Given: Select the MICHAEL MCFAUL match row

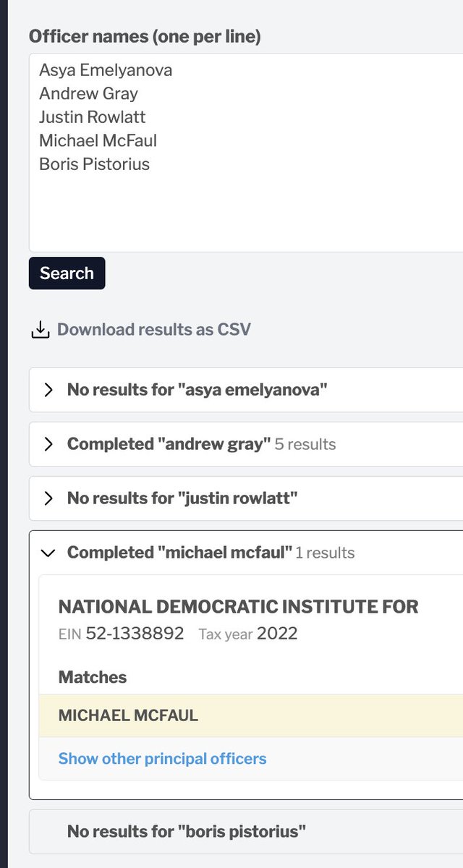Looking at the screenshot, I should coord(251,716).
